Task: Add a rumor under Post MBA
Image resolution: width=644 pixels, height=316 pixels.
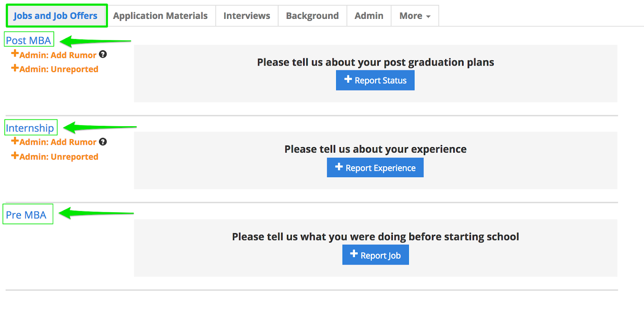Action: (54, 55)
